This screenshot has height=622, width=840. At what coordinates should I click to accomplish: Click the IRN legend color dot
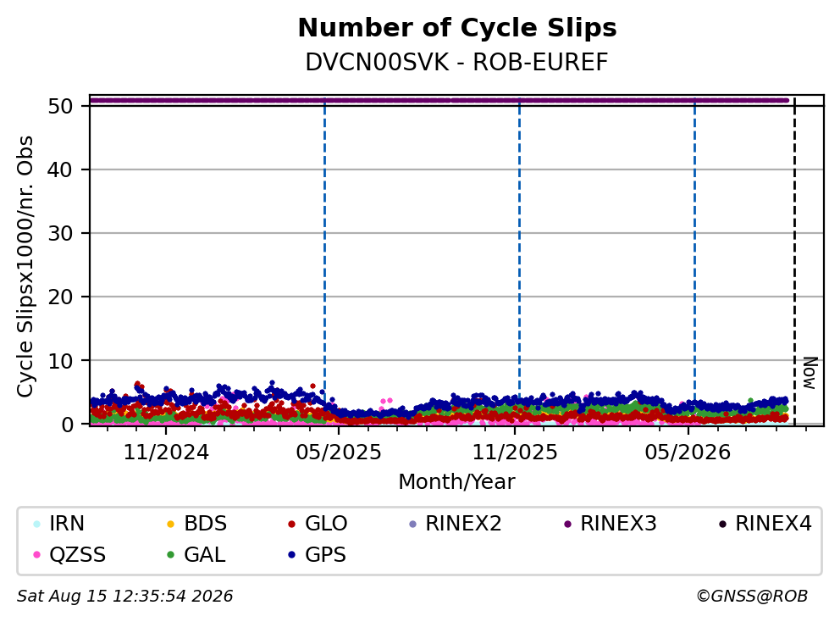[x=36, y=524]
